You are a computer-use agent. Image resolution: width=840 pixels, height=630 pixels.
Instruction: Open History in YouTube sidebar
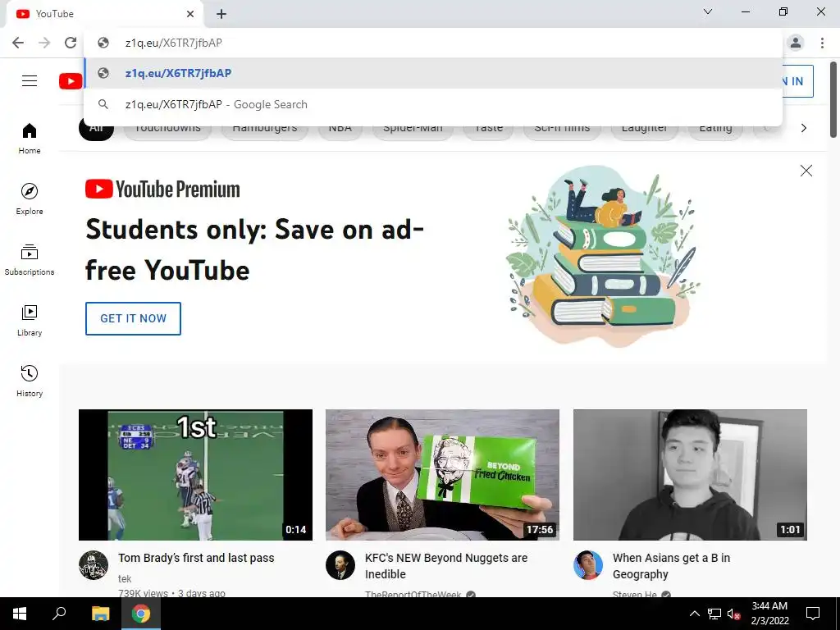click(30, 381)
